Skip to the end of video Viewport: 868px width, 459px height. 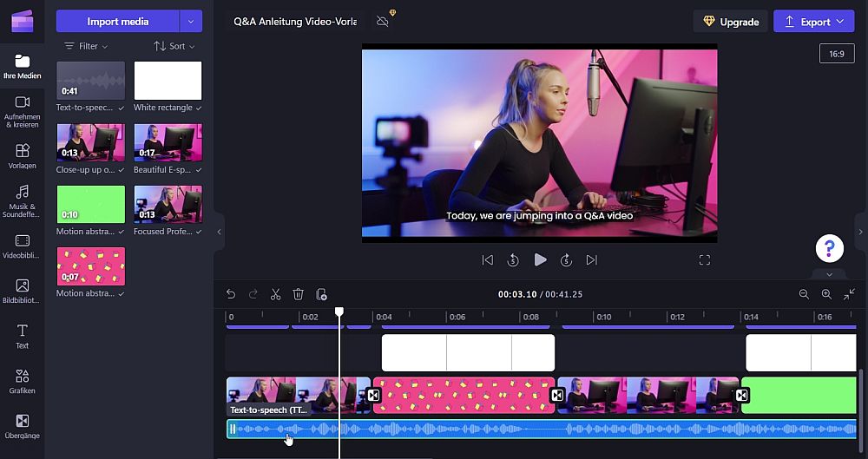coord(592,260)
